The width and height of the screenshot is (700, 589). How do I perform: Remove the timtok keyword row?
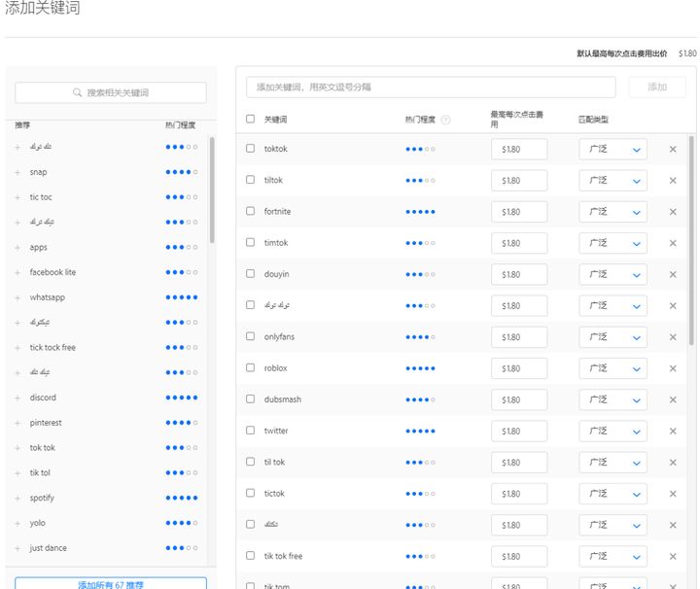coord(673,243)
